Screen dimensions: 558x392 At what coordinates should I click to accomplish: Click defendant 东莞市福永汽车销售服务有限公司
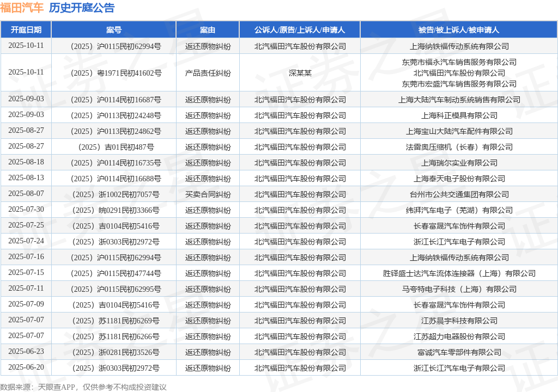(x=459, y=62)
